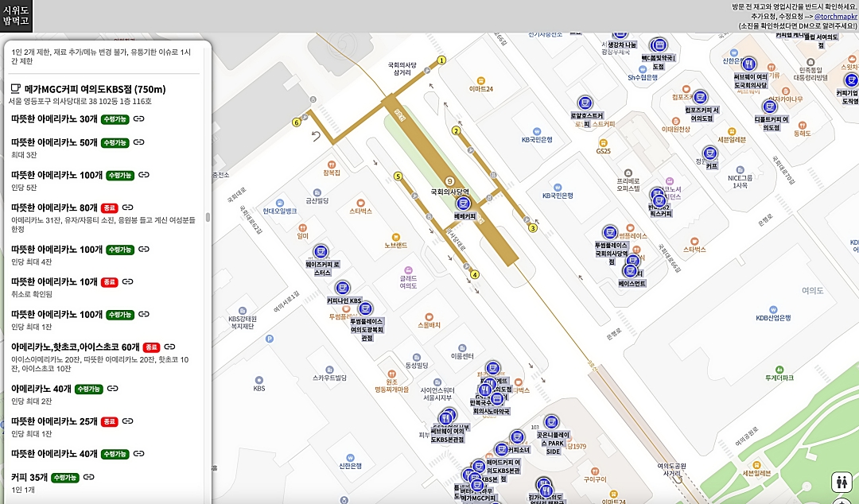Image resolution: width=859 pixels, height=504 pixels.
Task: Click the GS25 store label
Action: pyautogui.click(x=603, y=151)
